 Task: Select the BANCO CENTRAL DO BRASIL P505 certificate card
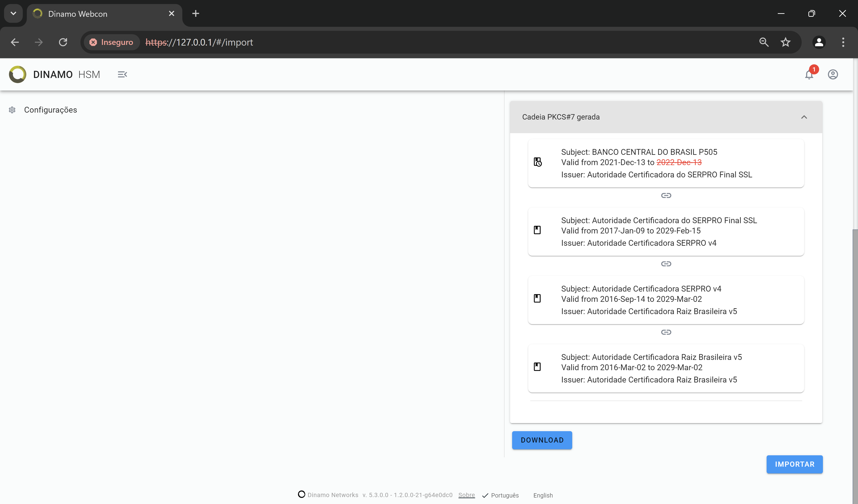[666, 163]
